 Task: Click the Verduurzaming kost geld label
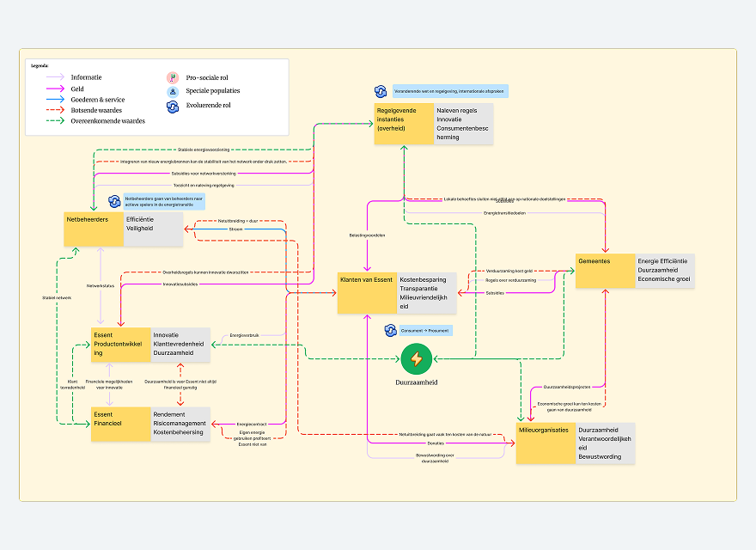pyautogui.click(x=509, y=272)
